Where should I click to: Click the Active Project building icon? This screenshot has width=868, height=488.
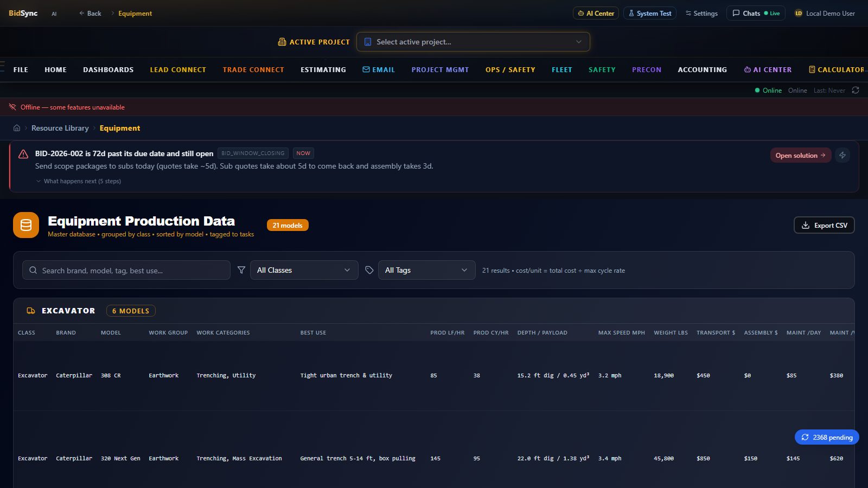[x=282, y=42]
